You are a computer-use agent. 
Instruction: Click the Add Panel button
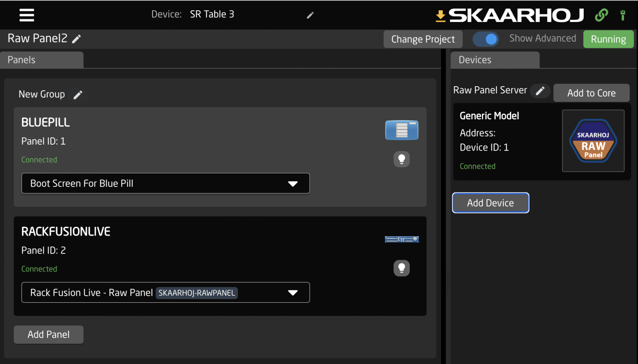(49, 334)
